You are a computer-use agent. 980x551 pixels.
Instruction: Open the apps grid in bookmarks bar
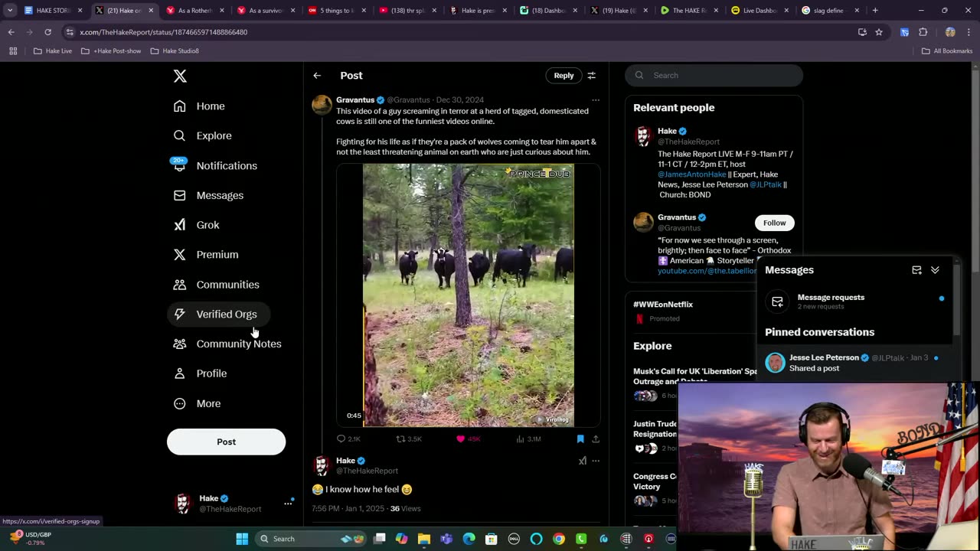coord(13,51)
